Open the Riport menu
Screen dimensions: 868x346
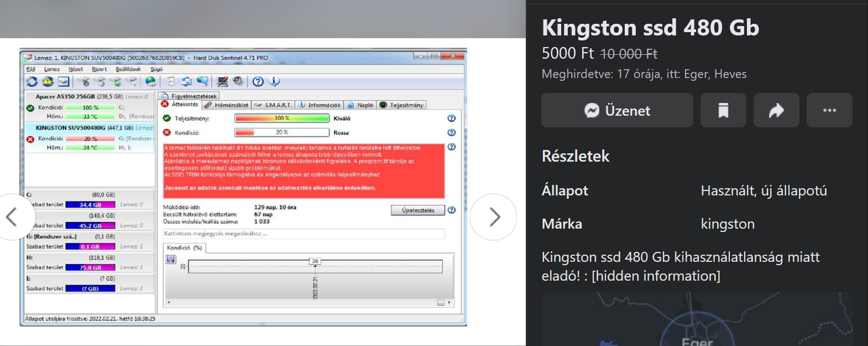point(100,69)
